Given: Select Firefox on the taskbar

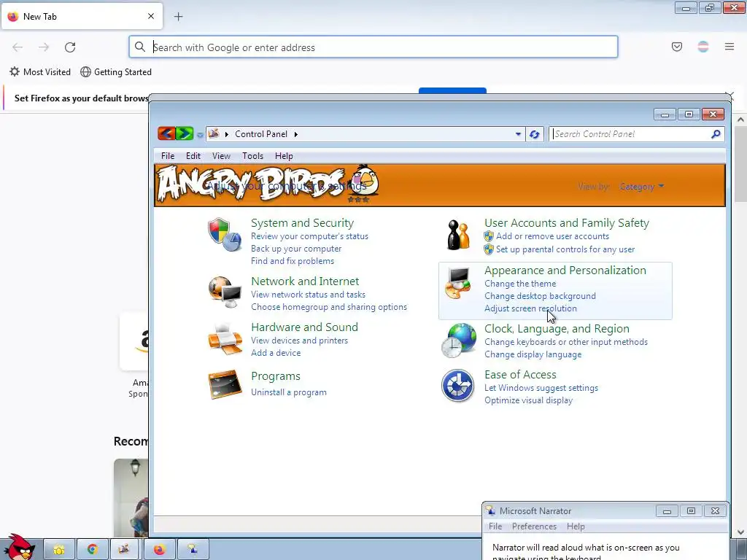Looking at the screenshot, I should [159, 549].
